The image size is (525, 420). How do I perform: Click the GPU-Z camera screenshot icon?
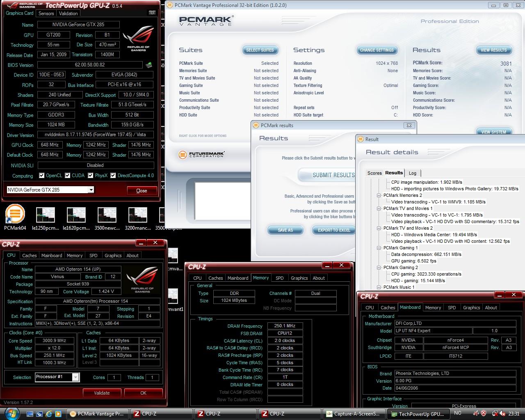(152, 13)
